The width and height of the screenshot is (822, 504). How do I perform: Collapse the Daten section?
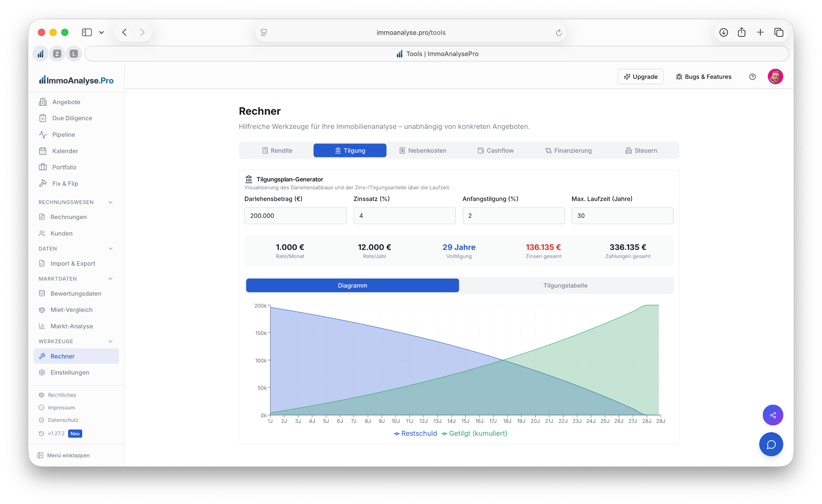[x=110, y=249]
